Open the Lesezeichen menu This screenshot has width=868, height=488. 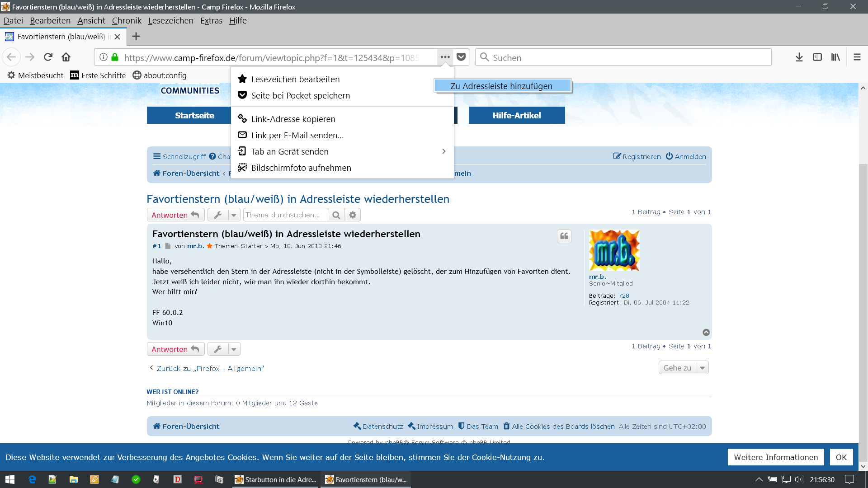pyautogui.click(x=170, y=21)
